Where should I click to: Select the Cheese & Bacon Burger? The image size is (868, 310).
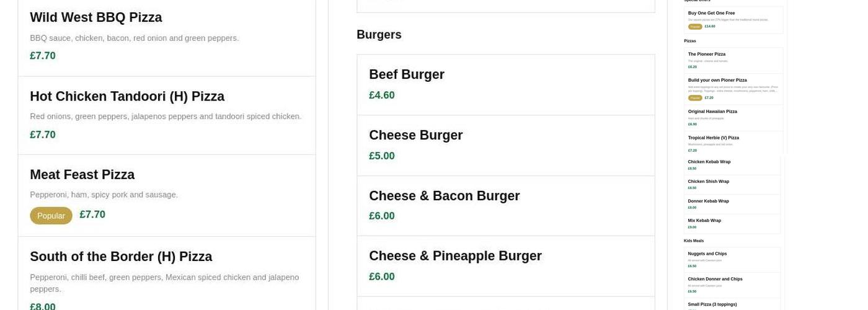(444, 196)
